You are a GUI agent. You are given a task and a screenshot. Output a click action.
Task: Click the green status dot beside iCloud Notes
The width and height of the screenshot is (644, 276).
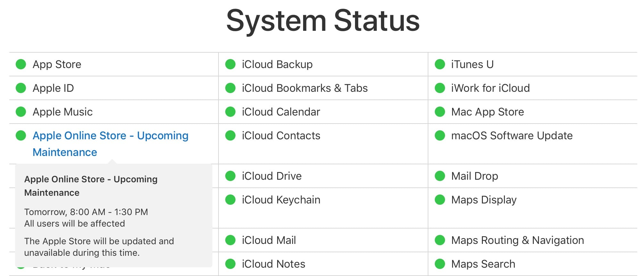(230, 264)
